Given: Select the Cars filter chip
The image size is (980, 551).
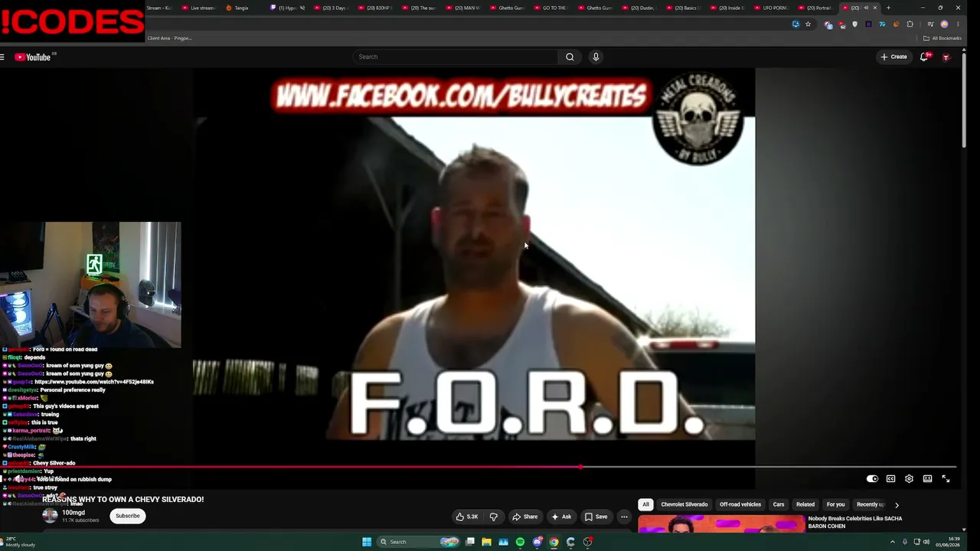Looking at the screenshot, I should 779,505.
